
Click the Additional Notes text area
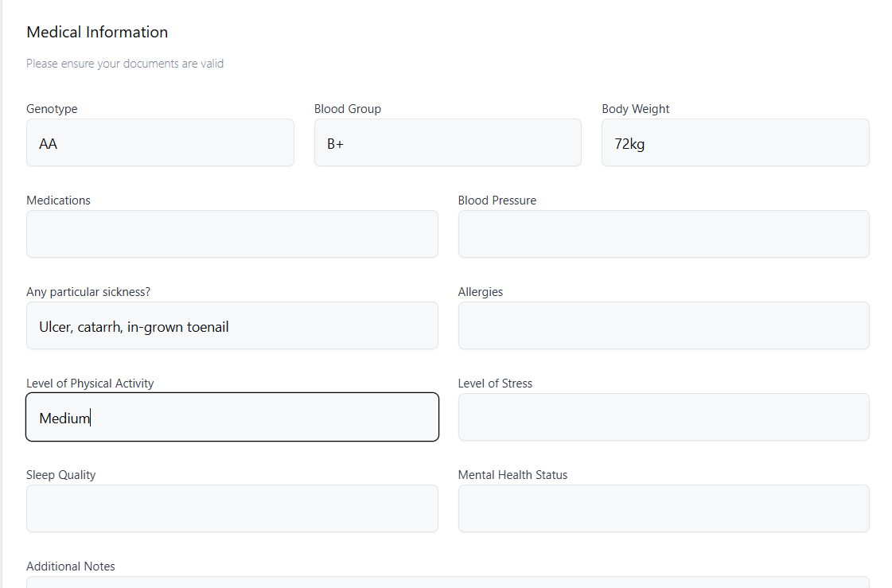point(447,582)
